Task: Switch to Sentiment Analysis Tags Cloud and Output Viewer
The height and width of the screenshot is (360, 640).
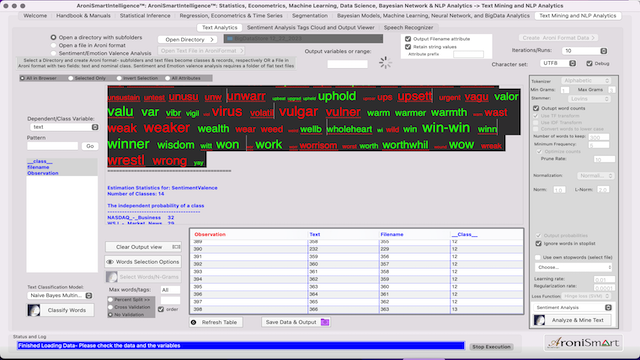Action: point(311,27)
